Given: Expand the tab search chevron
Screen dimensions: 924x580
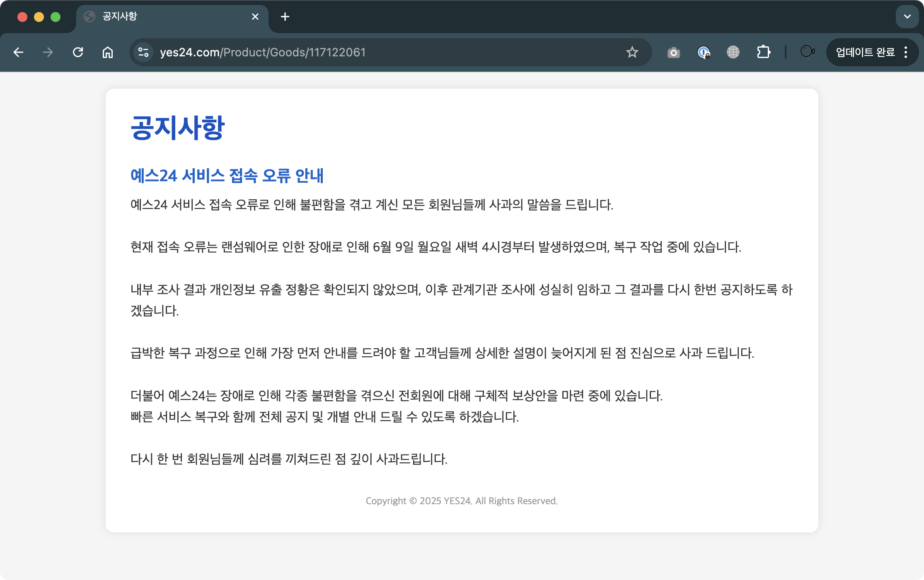Looking at the screenshot, I should (907, 17).
